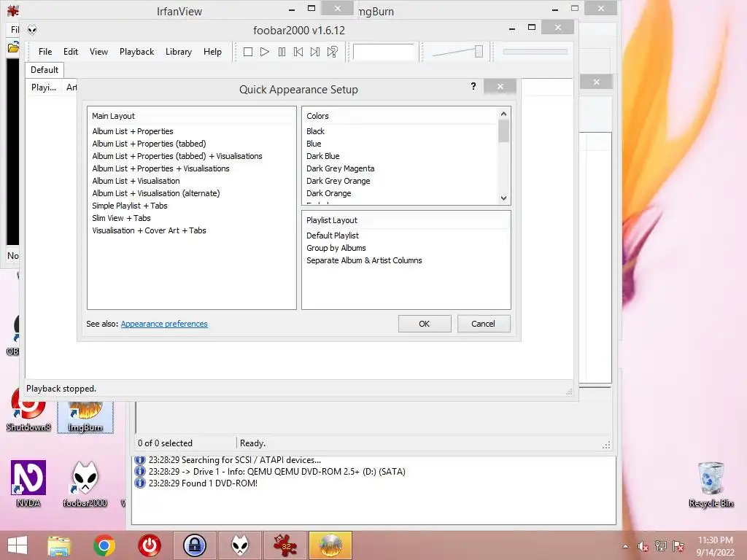The height and width of the screenshot is (560, 747).
Task: Open the Recycle Bin on desktop
Action: 711,484
